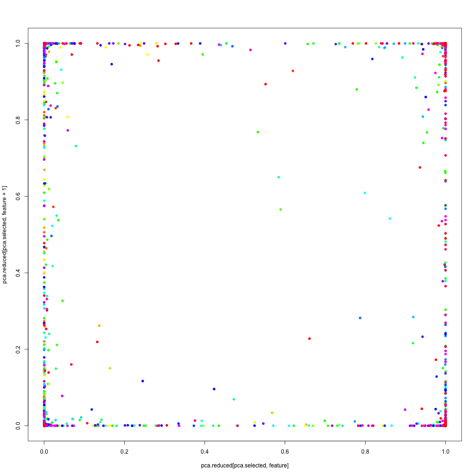
Task: Click x-axis tick label 0.8
Action: pyautogui.click(x=365, y=449)
